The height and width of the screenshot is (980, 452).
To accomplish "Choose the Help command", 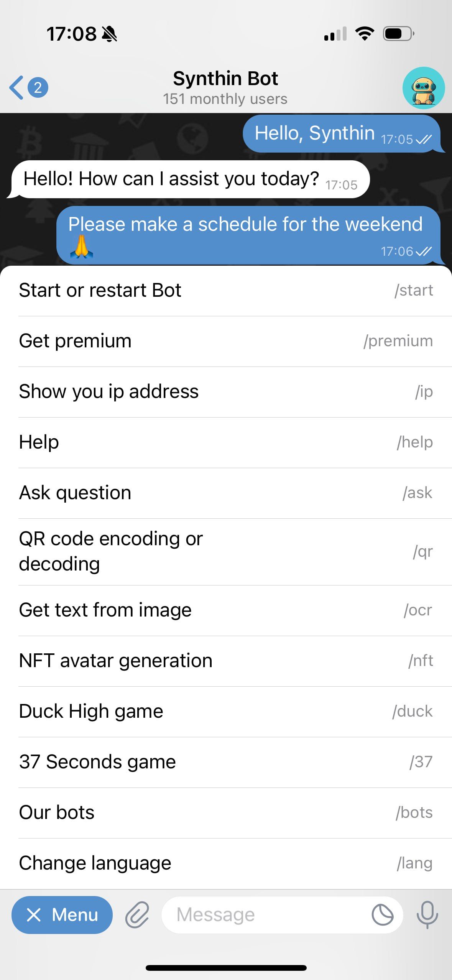I will [226, 442].
